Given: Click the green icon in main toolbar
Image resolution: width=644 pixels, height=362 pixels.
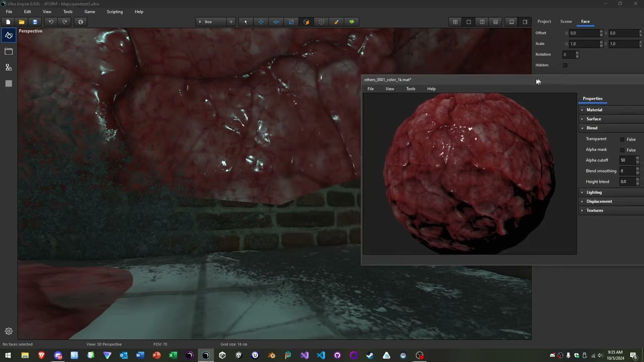Looking at the screenshot, I should 352,22.
